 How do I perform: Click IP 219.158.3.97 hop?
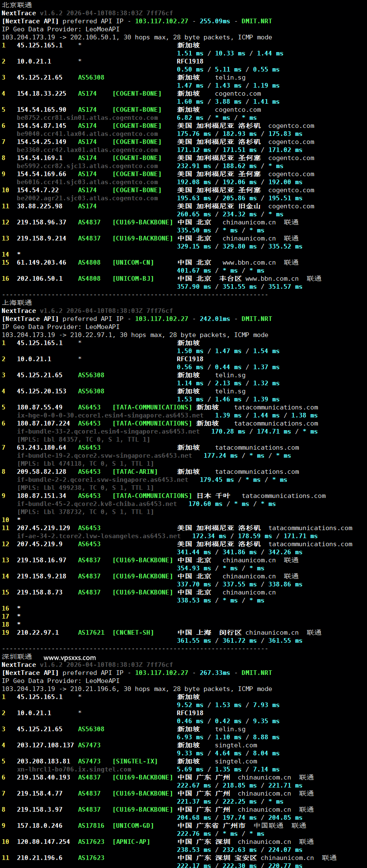[40, 810]
